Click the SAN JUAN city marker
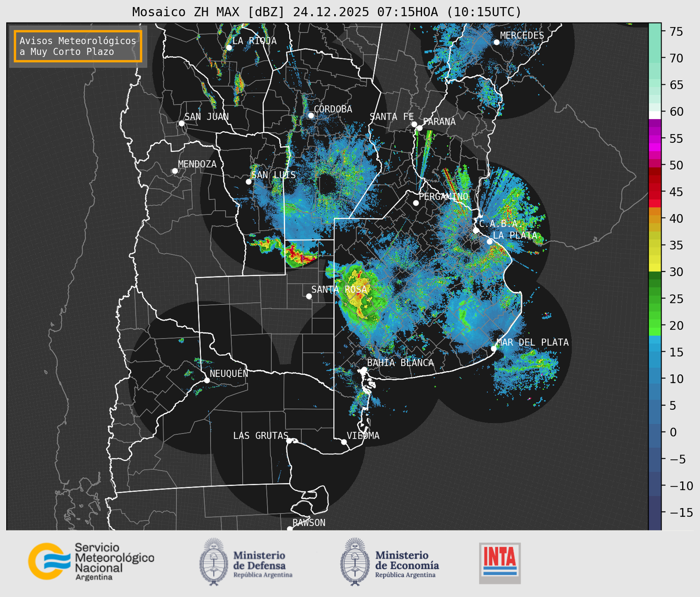Image resolution: width=700 pixels, height=597 pixels. tap(182, 123)
